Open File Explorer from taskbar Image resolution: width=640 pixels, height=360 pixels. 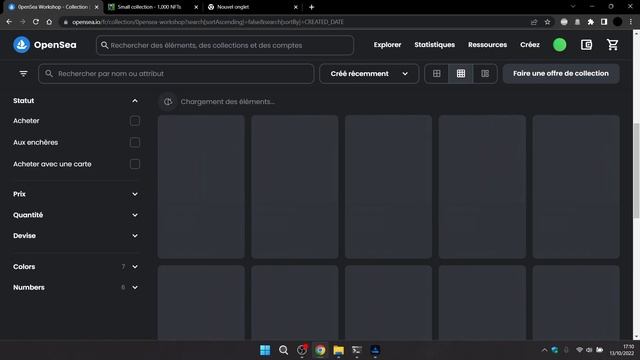tap(338, 350)
